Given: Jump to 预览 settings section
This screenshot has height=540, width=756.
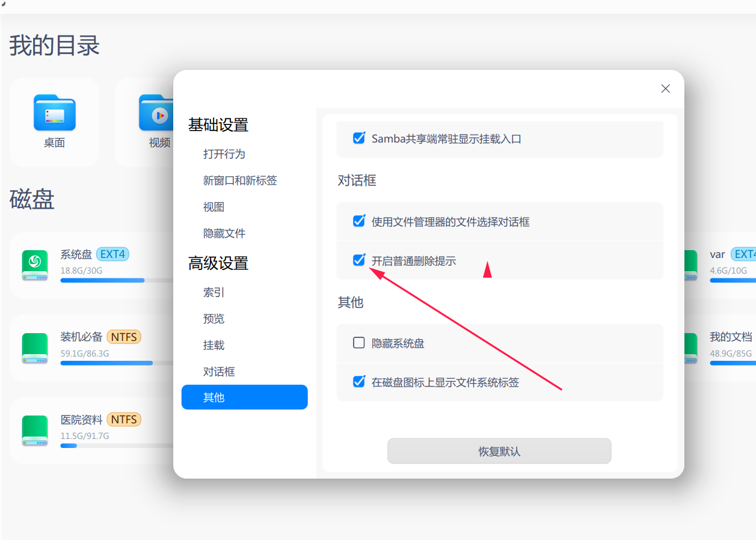Looking at the screenshot, I should click(214, 319).
